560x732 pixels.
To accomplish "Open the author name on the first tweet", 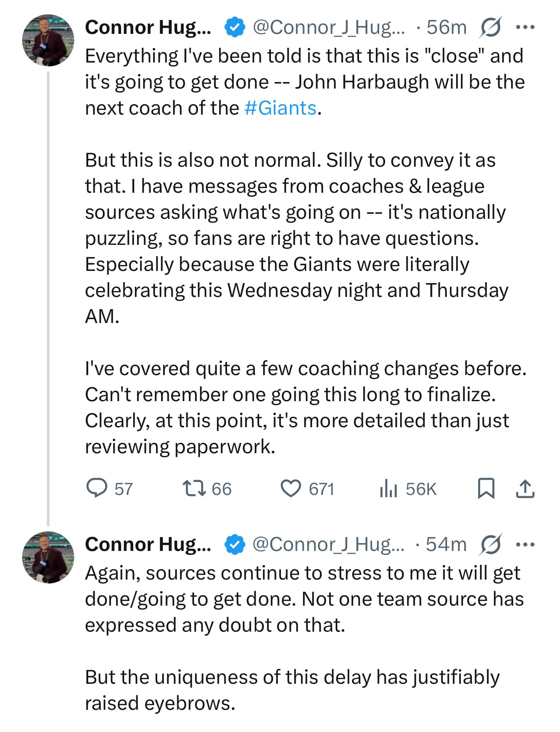I will [148, 27].
